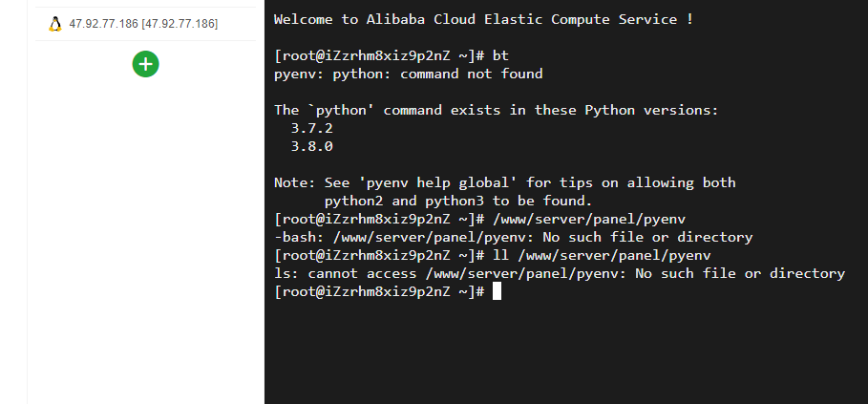Click the bracketed [47.92.77.186] host label
The image size is (868, 404).
pos(180,24)
